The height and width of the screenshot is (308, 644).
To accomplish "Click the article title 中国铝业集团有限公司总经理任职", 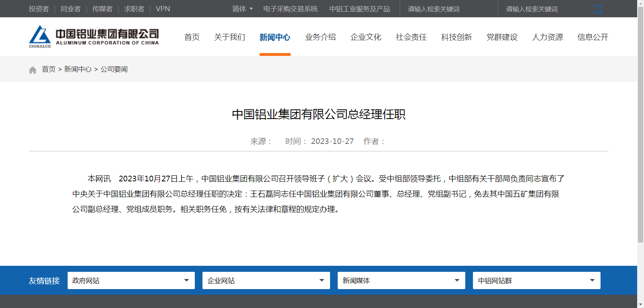I will pos(319,115).
